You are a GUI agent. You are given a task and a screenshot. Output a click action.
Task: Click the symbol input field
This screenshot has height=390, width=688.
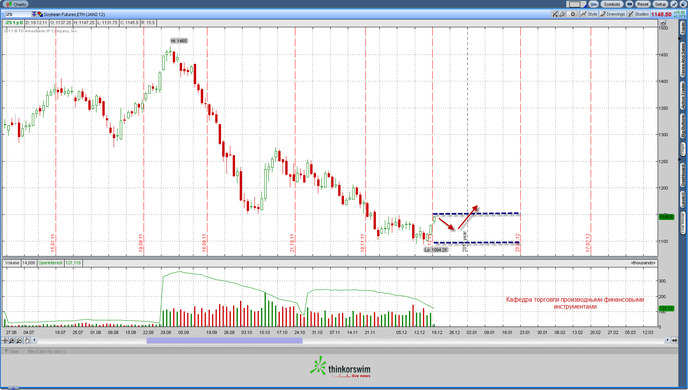18,14
